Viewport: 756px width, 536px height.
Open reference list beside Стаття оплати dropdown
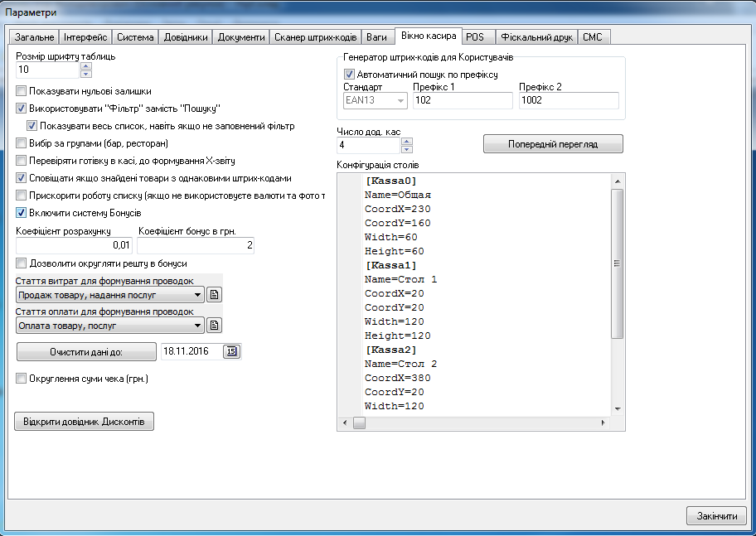pos(214,326)
